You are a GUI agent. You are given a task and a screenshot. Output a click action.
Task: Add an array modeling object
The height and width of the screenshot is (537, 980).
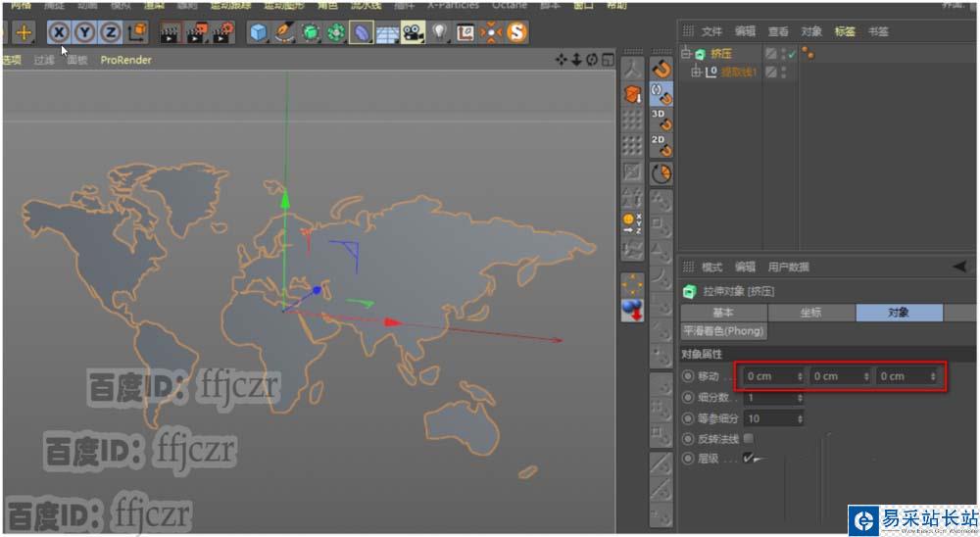coord(336,32)
